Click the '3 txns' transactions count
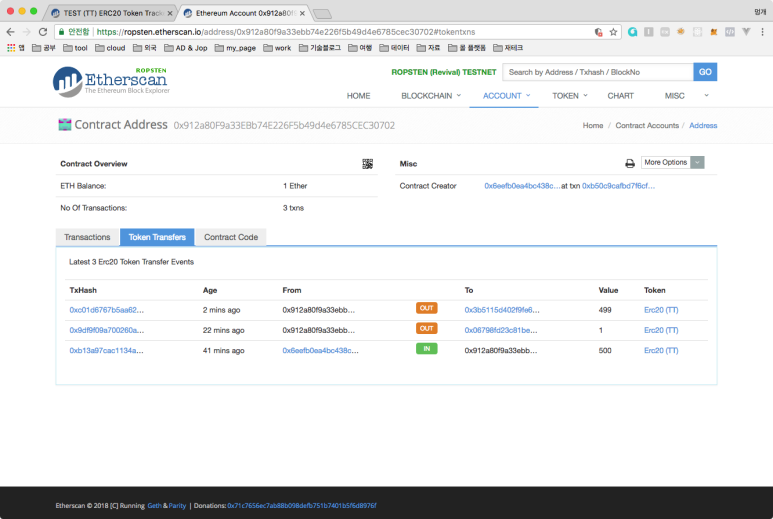 [293, 208]
